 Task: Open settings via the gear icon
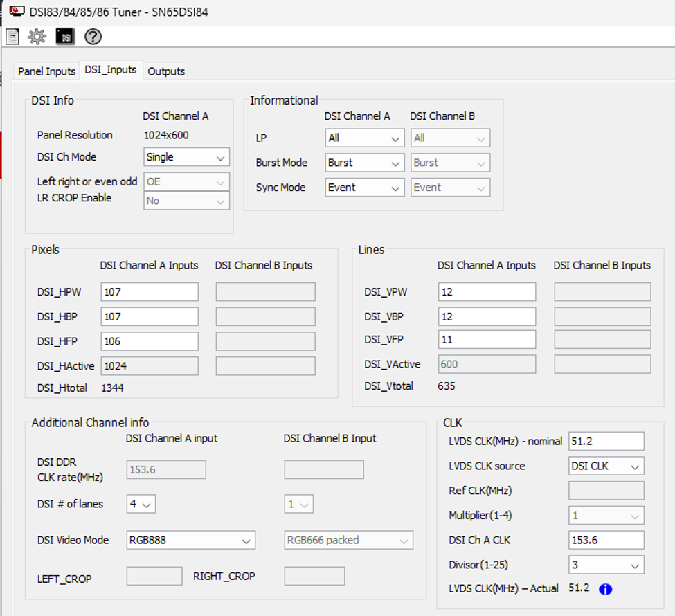37,37
